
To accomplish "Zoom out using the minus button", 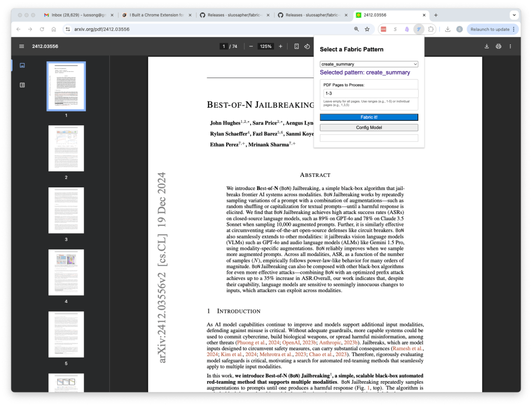I will point(251,46).
